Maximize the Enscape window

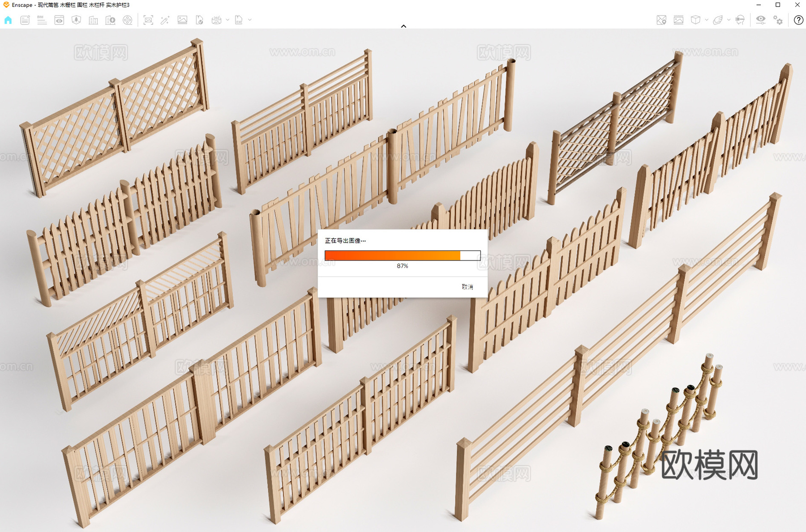(x=778, y=5)
